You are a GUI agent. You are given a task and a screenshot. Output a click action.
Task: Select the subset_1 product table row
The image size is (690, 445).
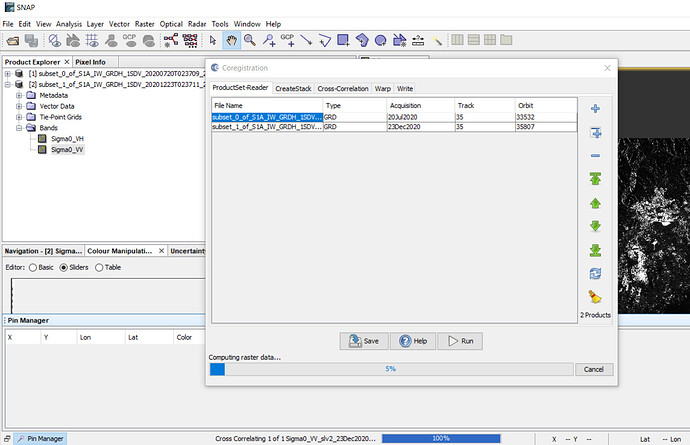point(394,127)
